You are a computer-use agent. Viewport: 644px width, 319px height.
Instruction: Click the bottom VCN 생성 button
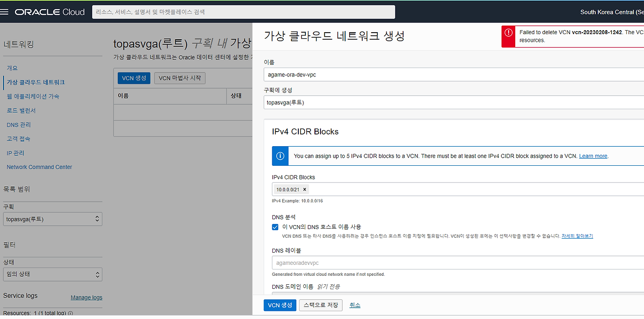280,305
